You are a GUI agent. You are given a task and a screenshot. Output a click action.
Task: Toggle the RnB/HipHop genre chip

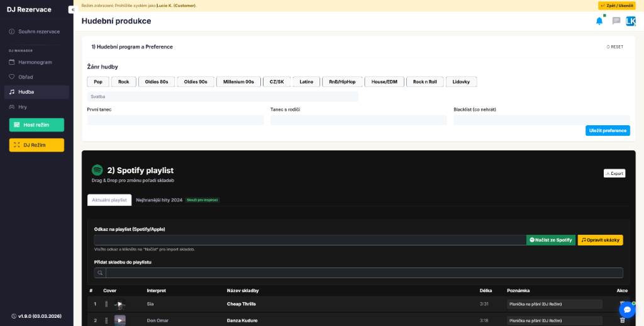tap(342, 82)
